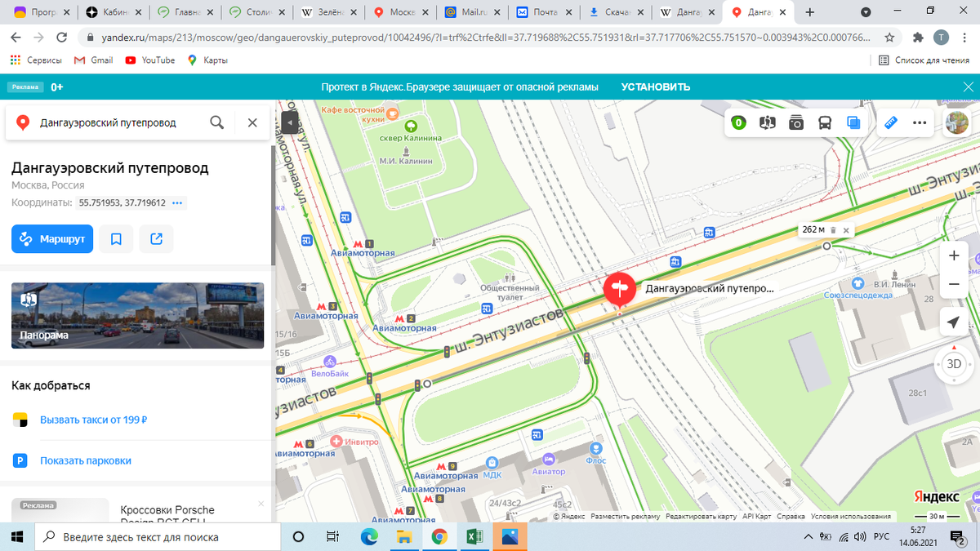980x551 pixels.
Task: Open Показать парковки link
Action: (x=86, y=460)
